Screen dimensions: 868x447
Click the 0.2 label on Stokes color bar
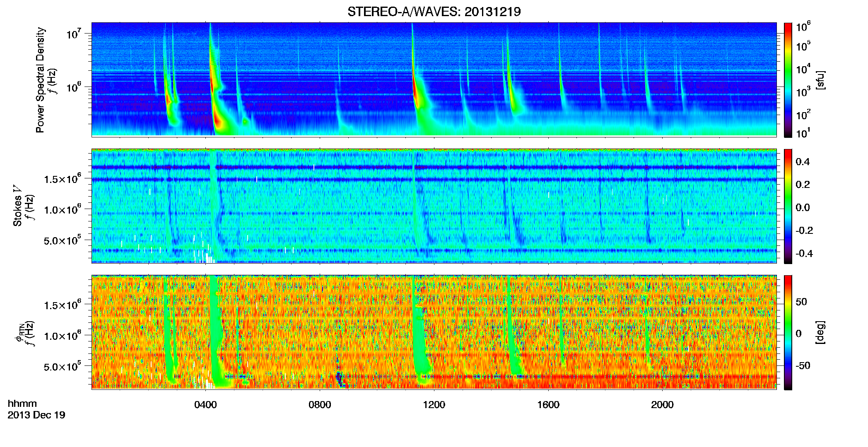pos(803,184)
